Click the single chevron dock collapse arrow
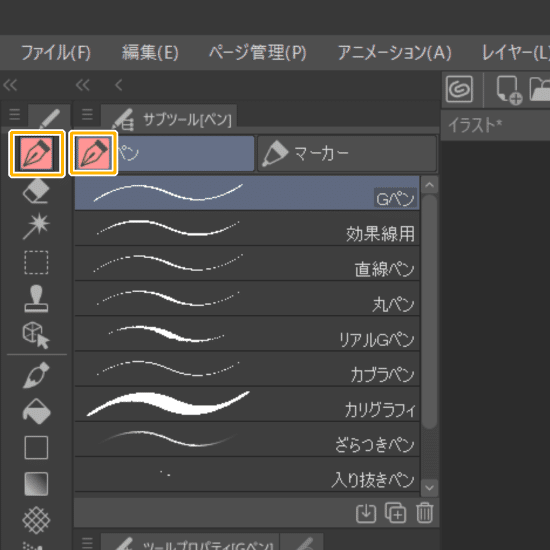The height and width of the screenshot is (550, 550). [119, 85]
